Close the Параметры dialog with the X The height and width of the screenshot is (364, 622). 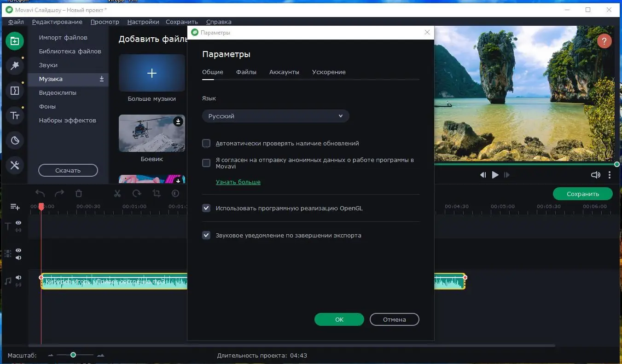(427, 32)
